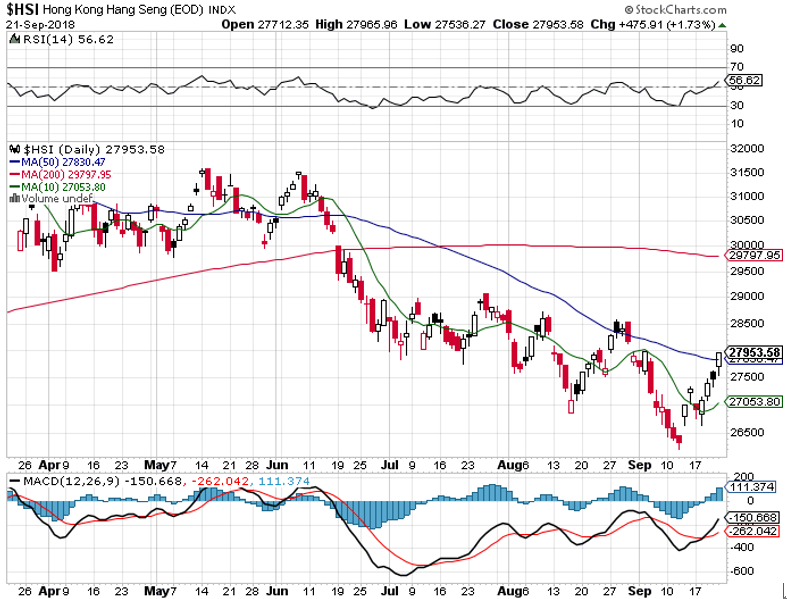Click the MA(10) 27053.80 legend entry

[x=57, y=187]
